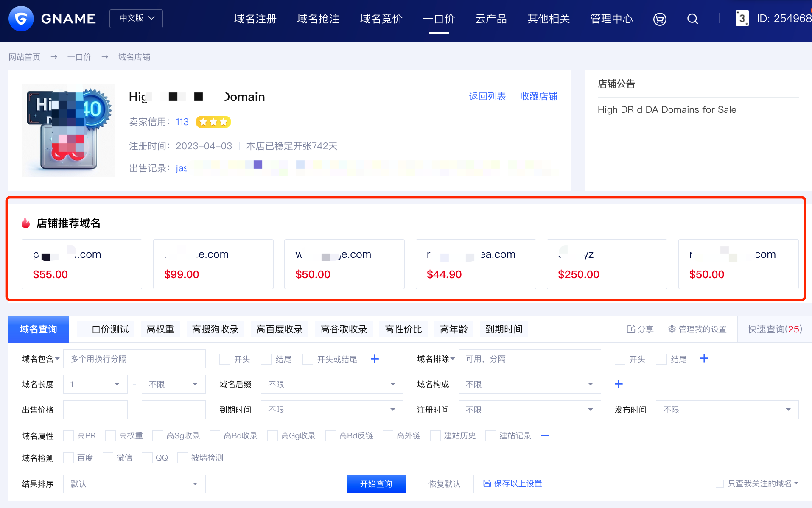Image resolution: width=812 pixels, height=508 pixels.
Task: Select the 域名查询 tab
Action: click(x=39, y=329)
